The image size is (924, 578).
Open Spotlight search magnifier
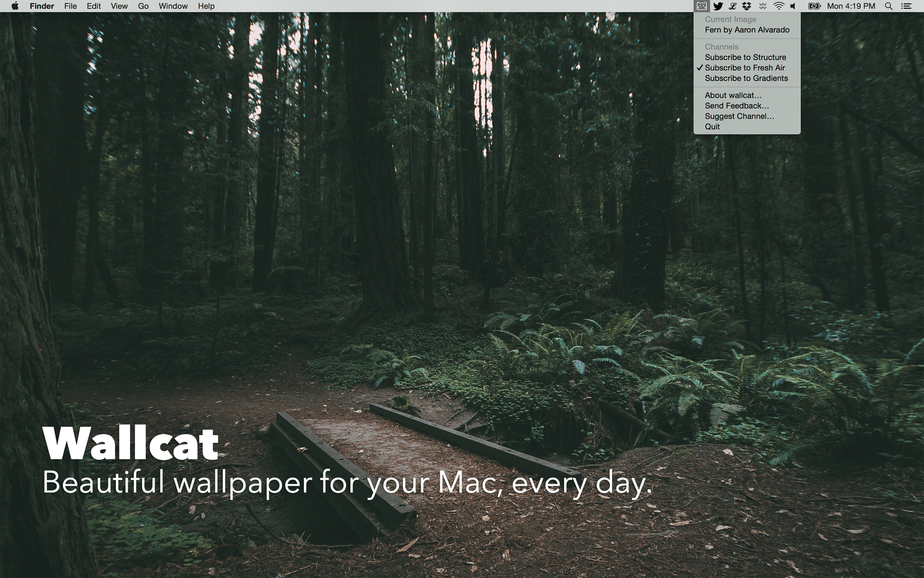click(889, 6)
